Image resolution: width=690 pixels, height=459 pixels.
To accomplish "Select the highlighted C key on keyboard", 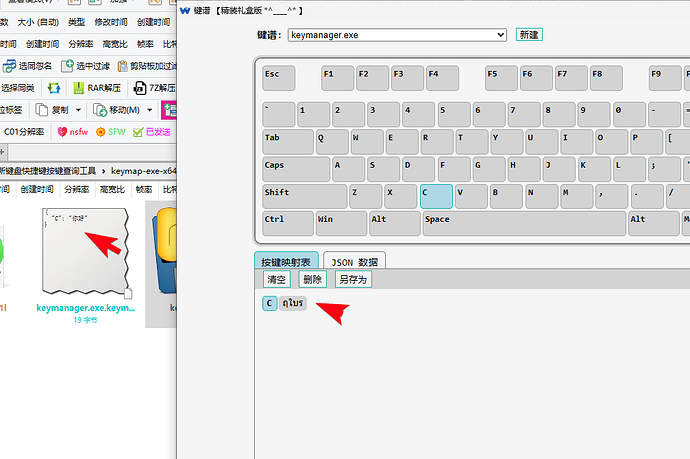I will pos(435,196).
